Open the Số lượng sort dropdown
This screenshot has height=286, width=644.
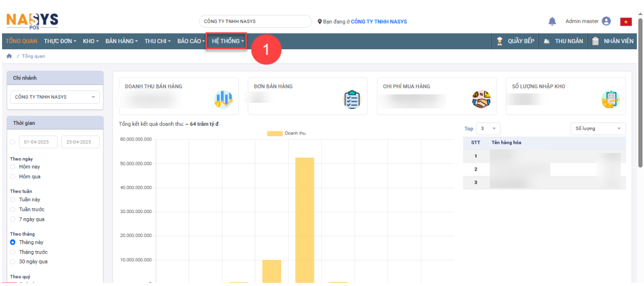pyautogui.click(x=598, y=129)
